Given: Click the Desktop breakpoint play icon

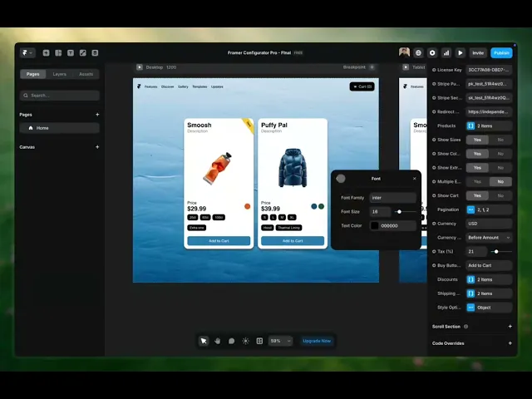Looking at the screenshot, I should 140,67.
